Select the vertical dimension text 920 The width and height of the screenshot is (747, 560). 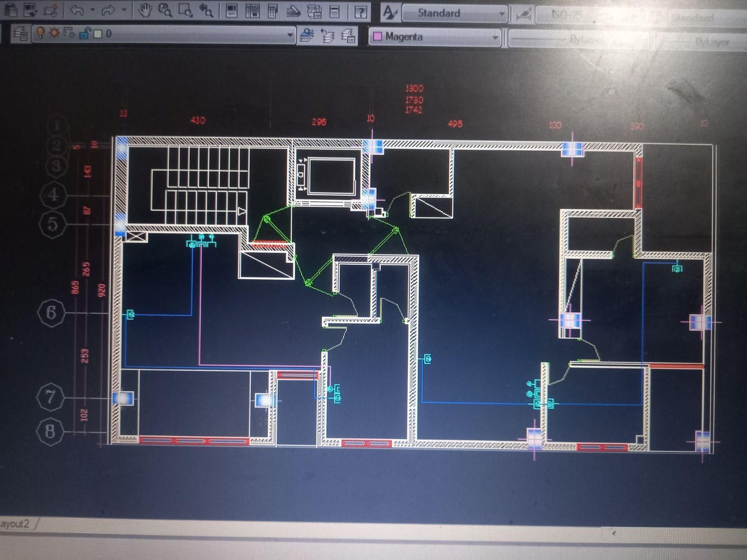point(102,290)
